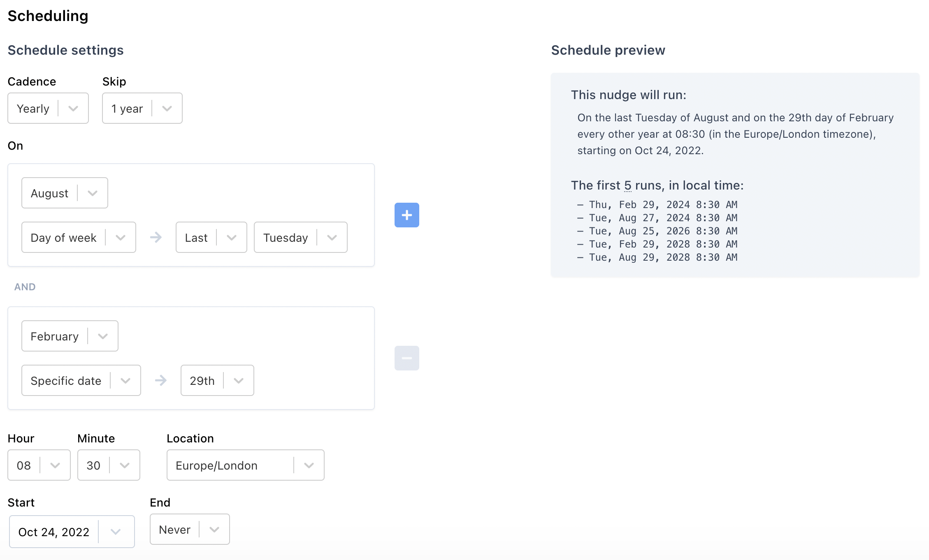
Task: Click the chevron in the Start date picker
Action: 116,532
